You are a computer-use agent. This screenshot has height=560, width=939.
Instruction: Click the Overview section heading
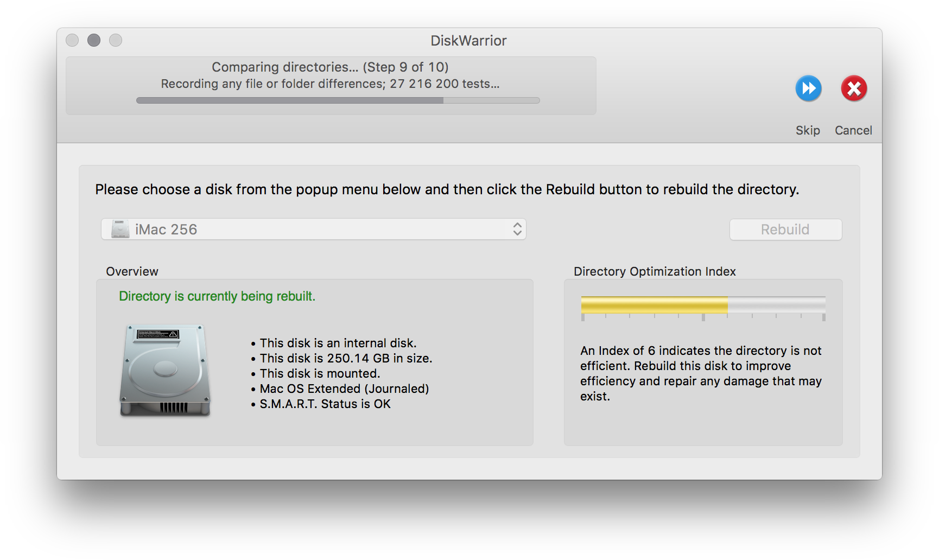pos(132,271)
